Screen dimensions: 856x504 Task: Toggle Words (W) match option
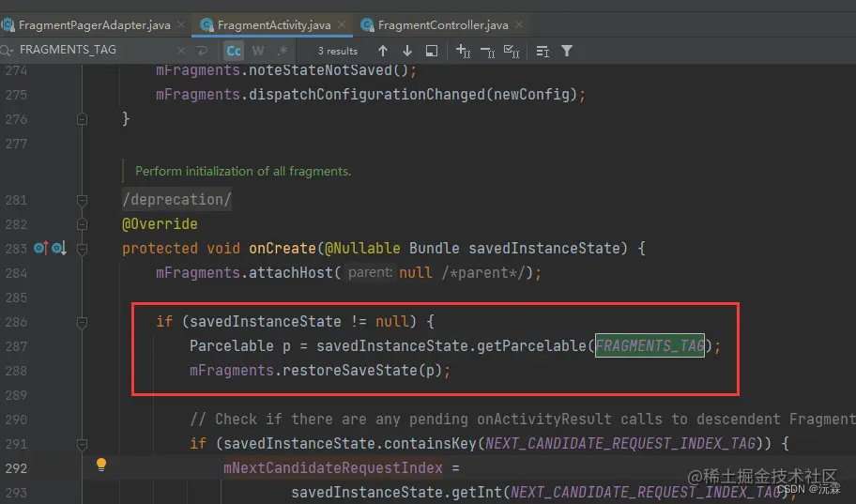(x=258, y=51)
